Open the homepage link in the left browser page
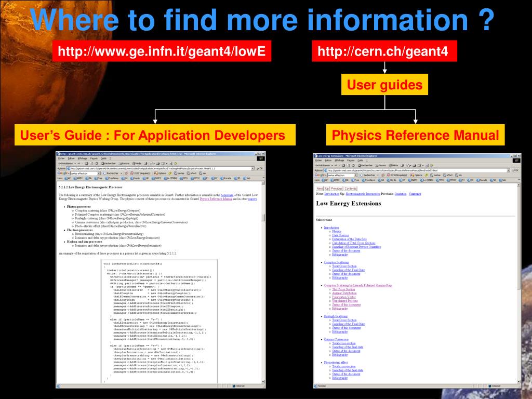 (x=227, y=195)
